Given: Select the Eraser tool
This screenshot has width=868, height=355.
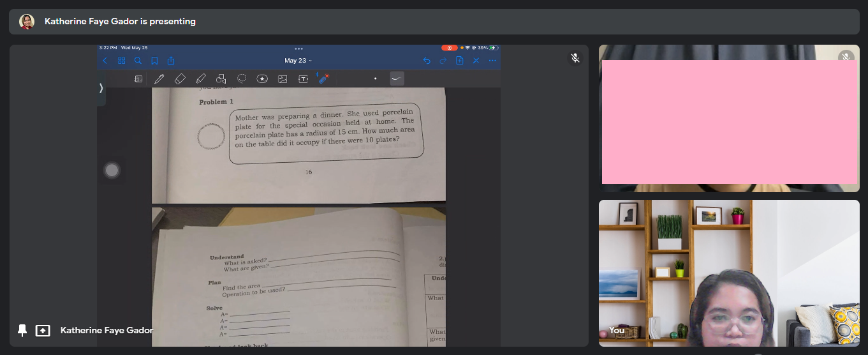Looking at the screenshot, I should tap(180, 79).
